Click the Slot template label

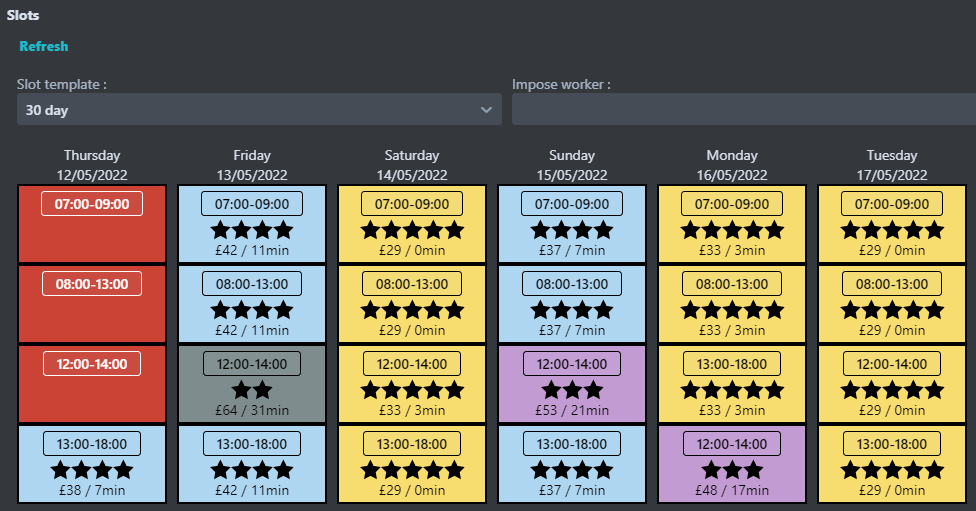coord(62,85)
